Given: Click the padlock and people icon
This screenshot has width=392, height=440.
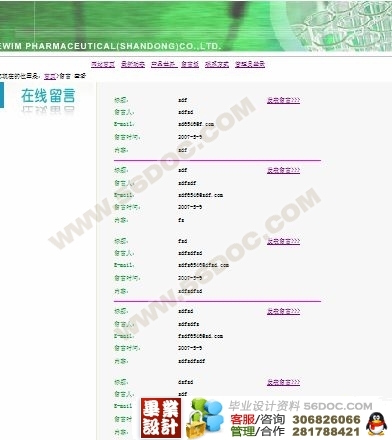Looking at the screenshot, I should [x=204, y=418].
